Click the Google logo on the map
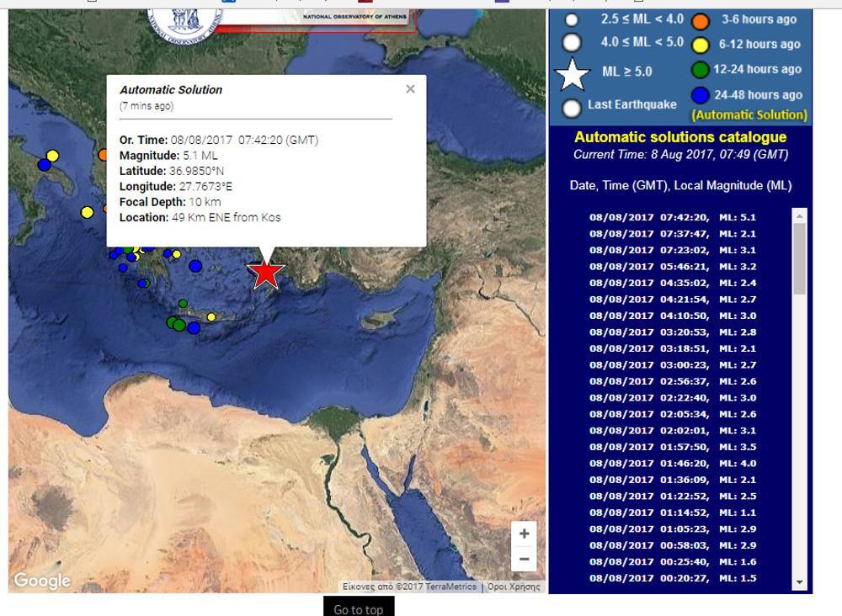Screen dimensions: 842x616 point(41,581)
